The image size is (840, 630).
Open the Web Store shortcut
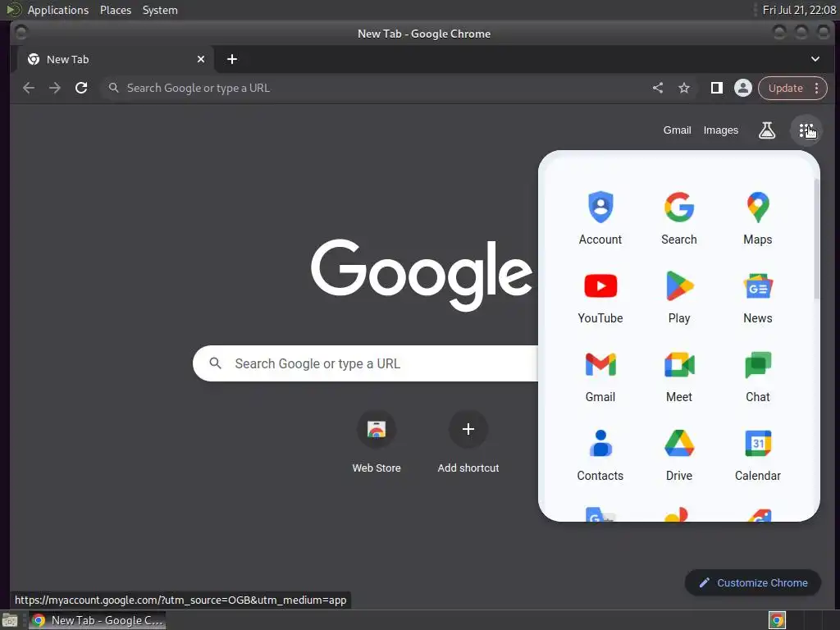377,442
